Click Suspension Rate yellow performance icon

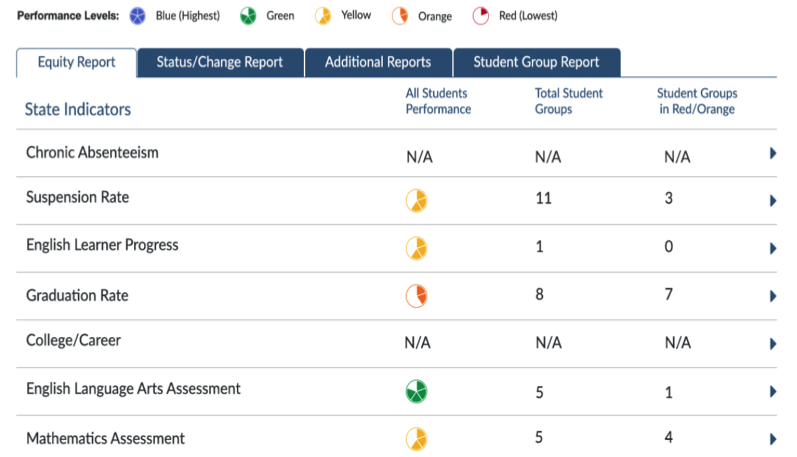[417, 200]
